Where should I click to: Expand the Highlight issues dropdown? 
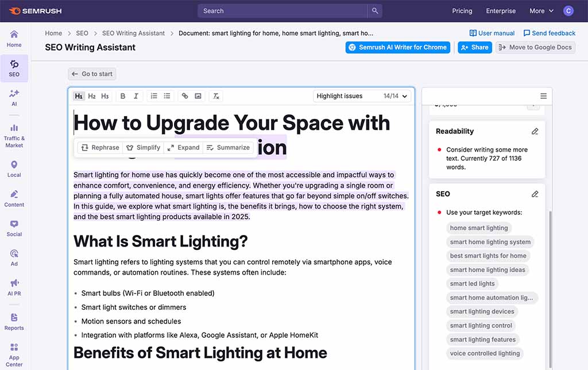(362, 96)
